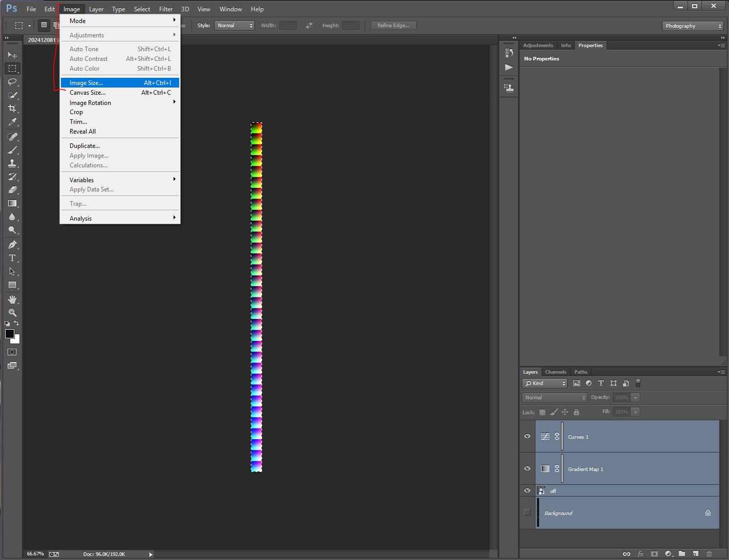Select the Lasso tool
Image resolution: width=729 pixels, height=560 pixels.
[x=12, y=81]
